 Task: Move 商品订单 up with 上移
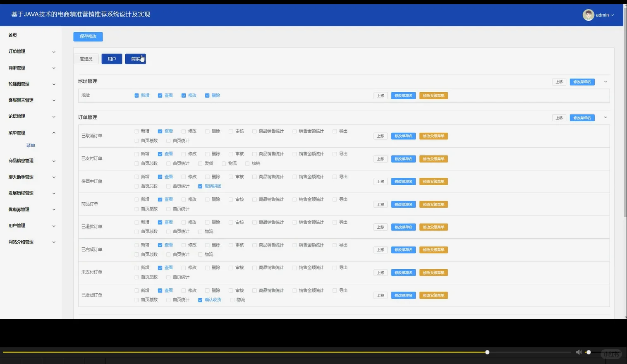click(381, 204)
